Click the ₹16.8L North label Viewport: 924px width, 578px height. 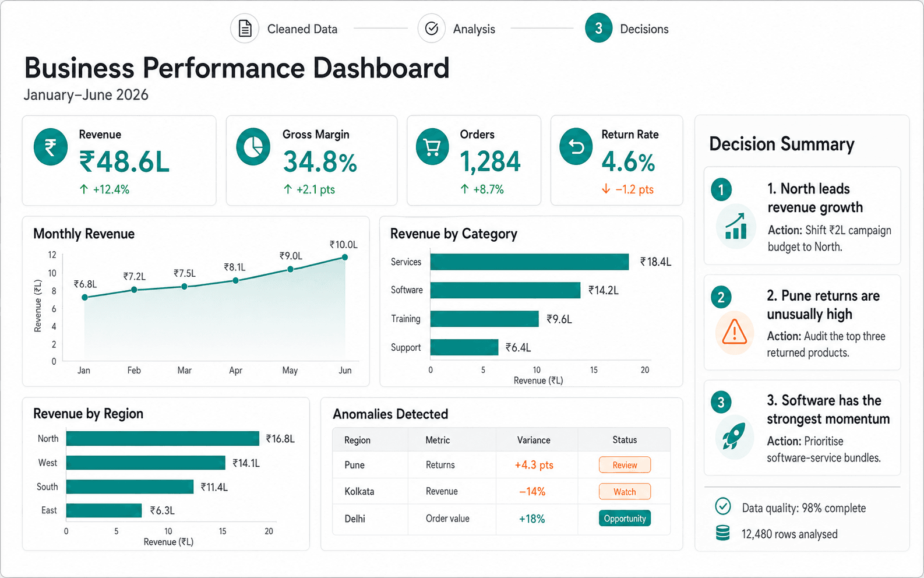(280, 439)
